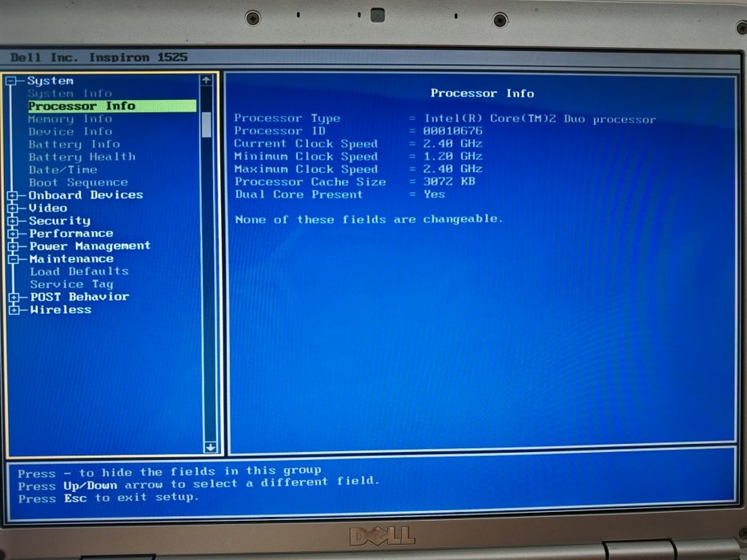Viewport: 747px width, 560px height.
Task: Expand the Wireless group
Action: click(14, 310)
